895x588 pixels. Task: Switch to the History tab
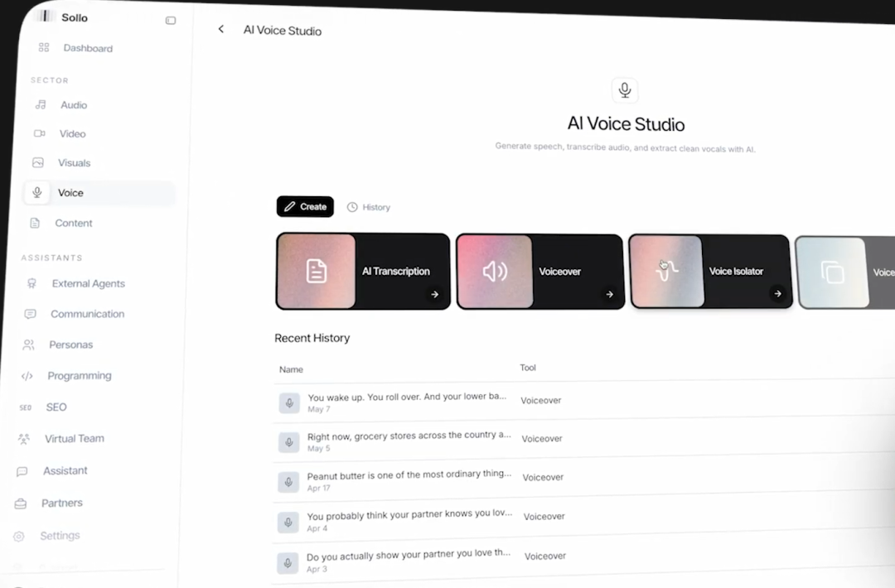pyautogui.click(x=369, y=207)
